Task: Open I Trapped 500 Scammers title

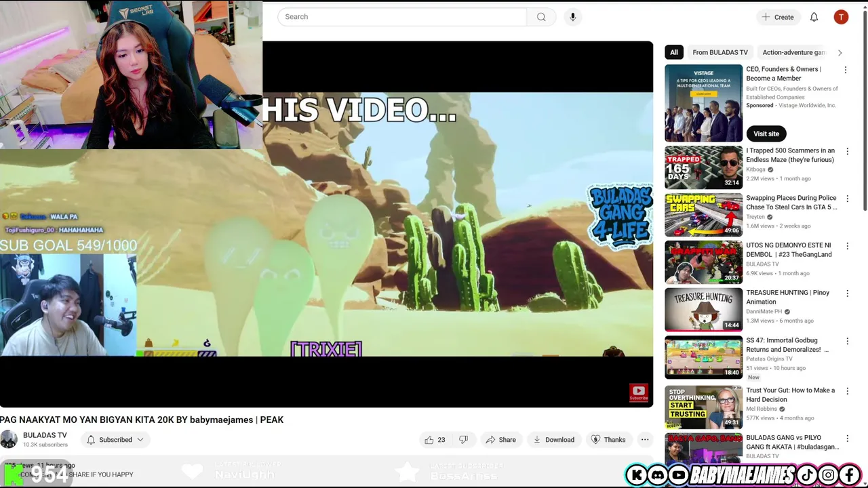Action: pyautogui.click(x=791, y=155)
